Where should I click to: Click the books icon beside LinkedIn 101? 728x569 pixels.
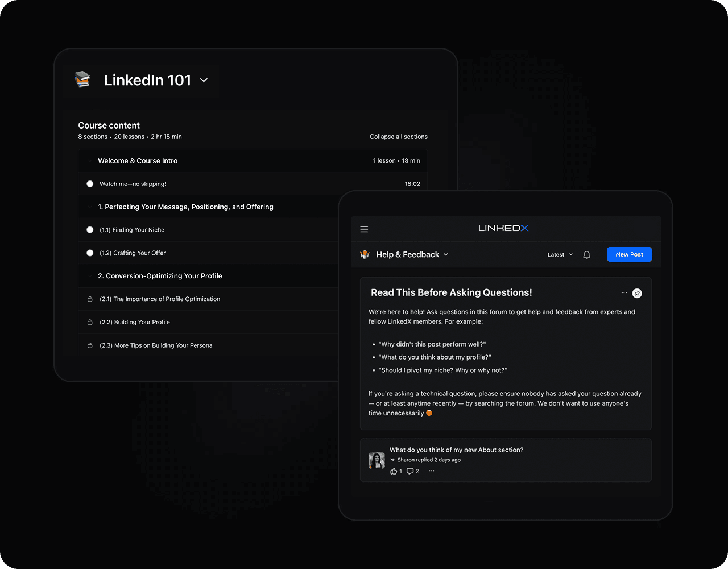82,80
